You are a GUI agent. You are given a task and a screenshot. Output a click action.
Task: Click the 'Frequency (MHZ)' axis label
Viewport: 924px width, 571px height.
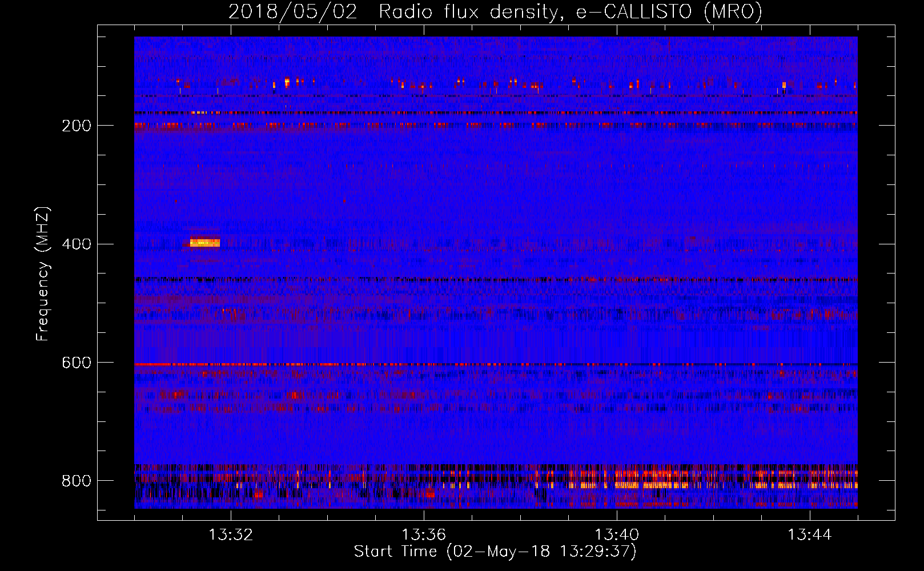pos(43,274)
